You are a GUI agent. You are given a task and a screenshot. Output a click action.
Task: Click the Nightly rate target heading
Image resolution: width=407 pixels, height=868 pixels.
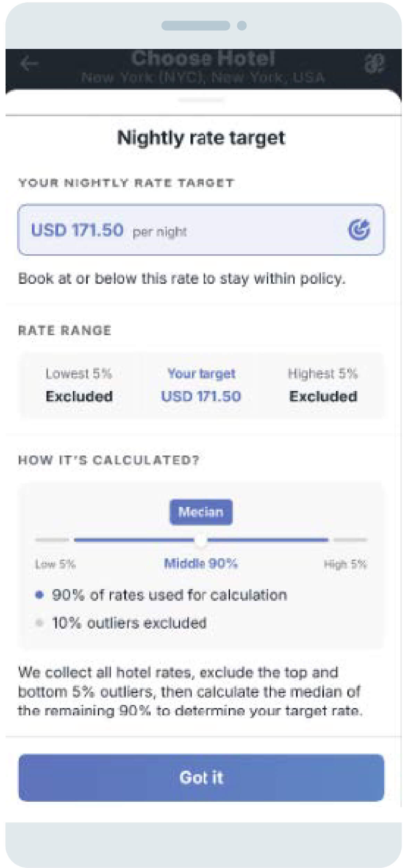(201, 138)
